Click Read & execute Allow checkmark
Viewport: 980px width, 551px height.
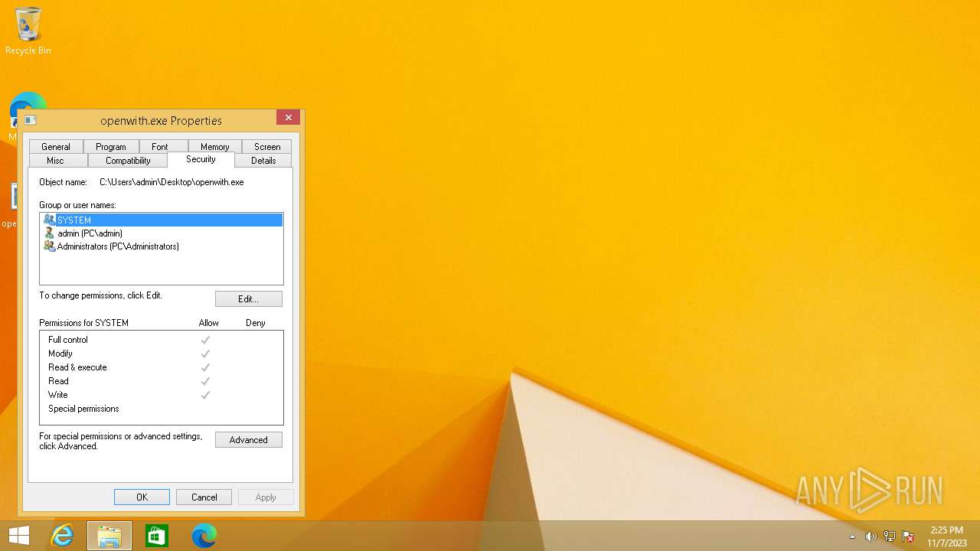[205, 367]
